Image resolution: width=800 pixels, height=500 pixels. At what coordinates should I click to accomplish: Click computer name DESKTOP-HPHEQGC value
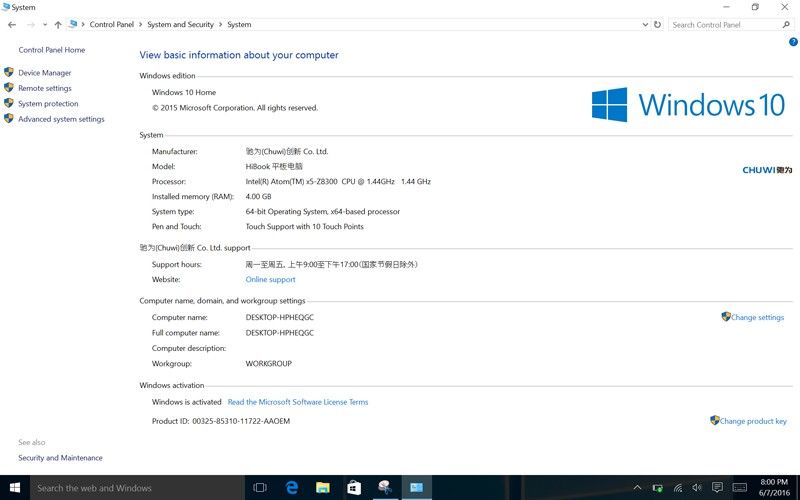coord(280,317)
